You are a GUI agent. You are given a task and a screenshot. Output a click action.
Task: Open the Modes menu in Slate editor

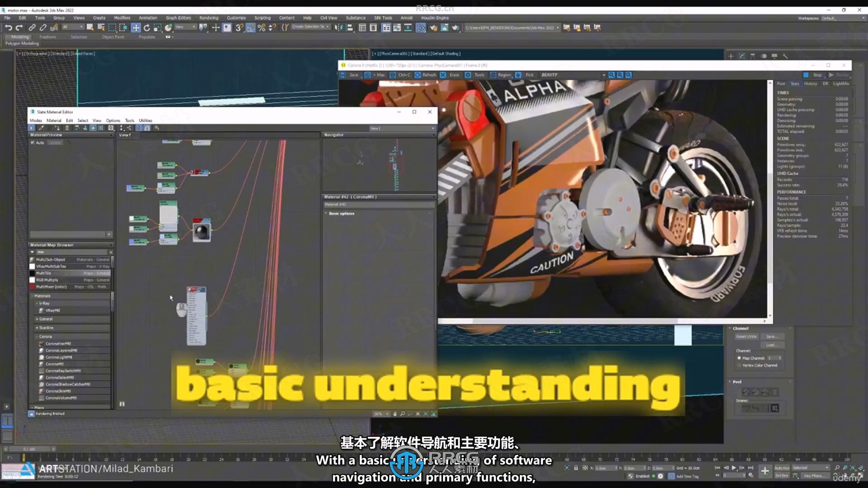36,121
